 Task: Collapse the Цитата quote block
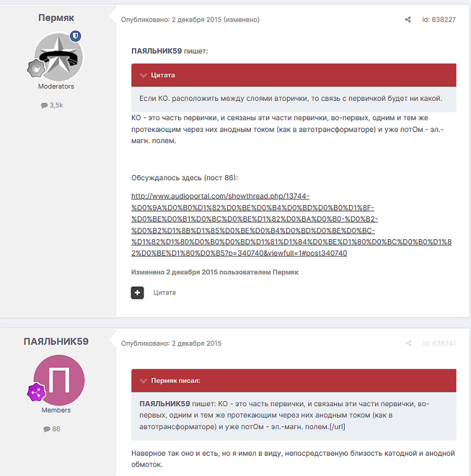143,76
